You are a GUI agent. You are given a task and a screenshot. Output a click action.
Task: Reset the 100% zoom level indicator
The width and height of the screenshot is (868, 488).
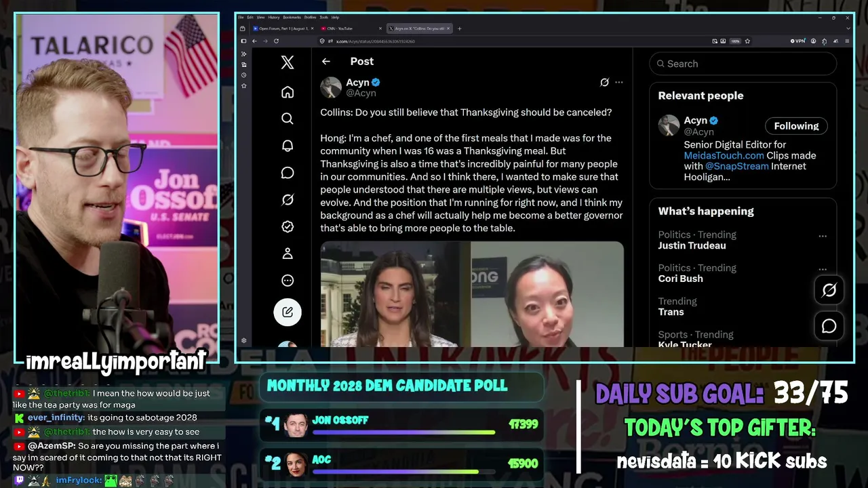(735, 41)
